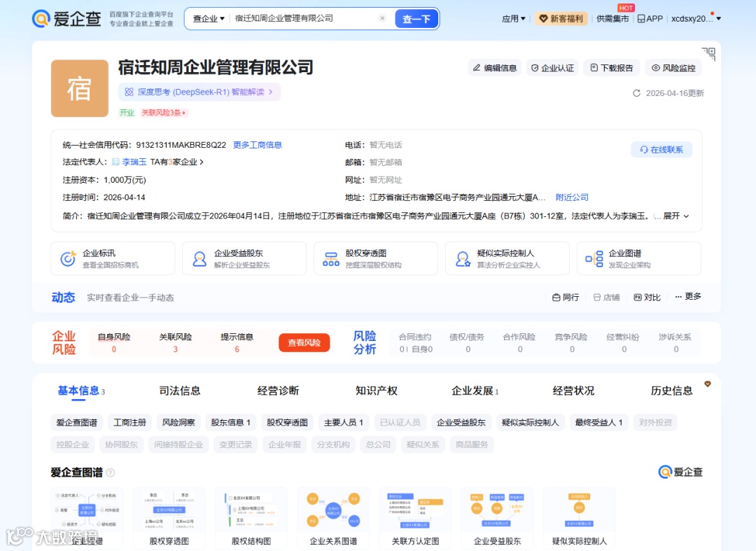Click the 在线联系 button
This screenshot has height=551, width=756.
[661, 149]
